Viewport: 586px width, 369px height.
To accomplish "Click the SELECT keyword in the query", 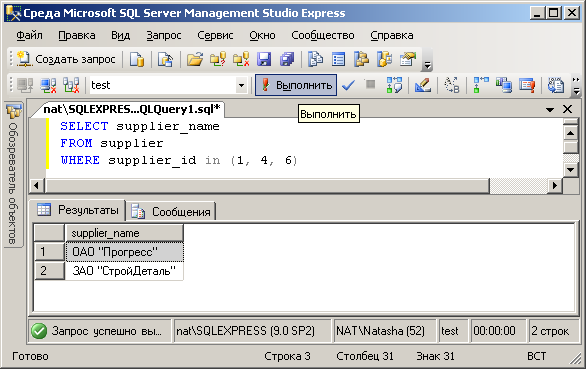I will [84, 126].
